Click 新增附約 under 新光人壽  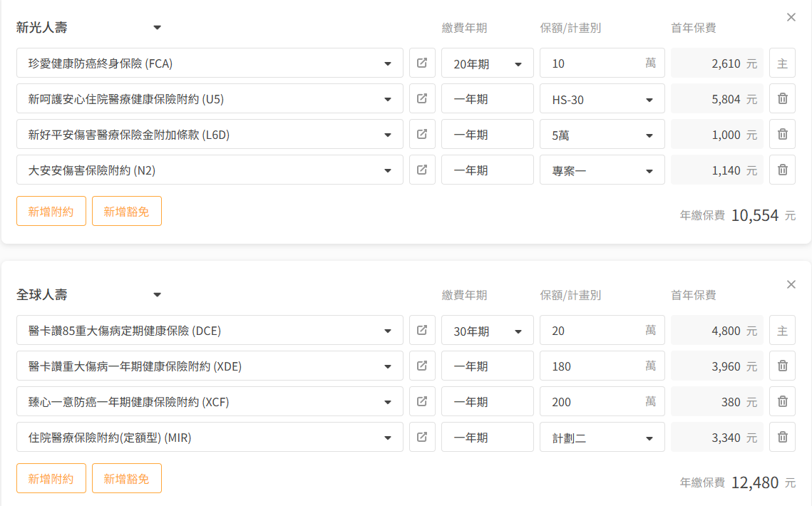(51, 211)
